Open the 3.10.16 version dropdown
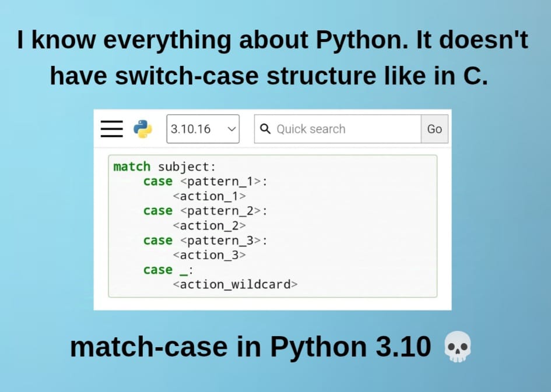Screen dimensions: 551x392 (203, 129)
